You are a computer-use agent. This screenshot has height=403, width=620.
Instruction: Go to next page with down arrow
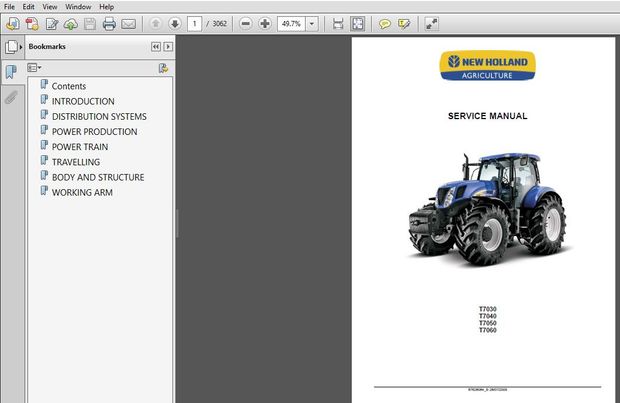(x=174, y=24)
